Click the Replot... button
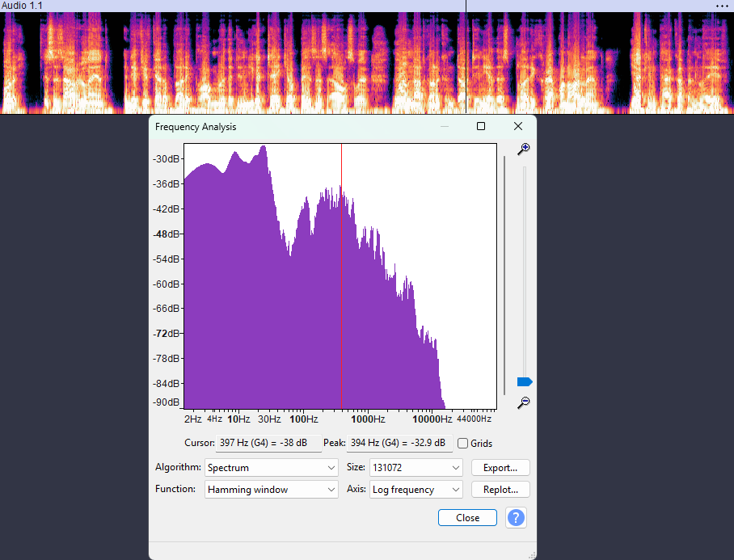Screen dimensions: 734x560 (x=500, y=490)
